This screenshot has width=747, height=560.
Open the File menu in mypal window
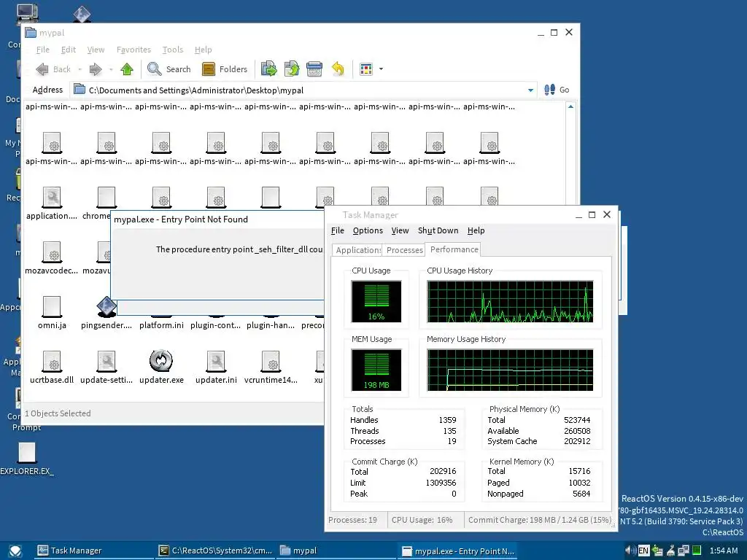click(x=43, y=50)
